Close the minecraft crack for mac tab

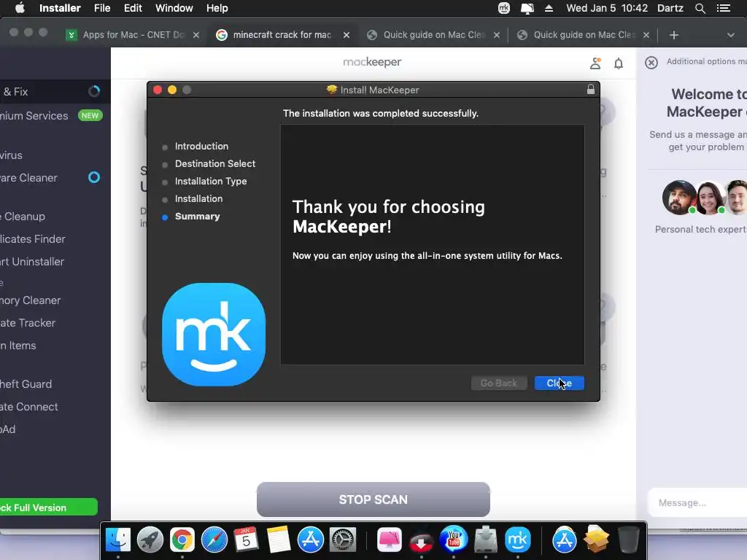tap(347, 35)
